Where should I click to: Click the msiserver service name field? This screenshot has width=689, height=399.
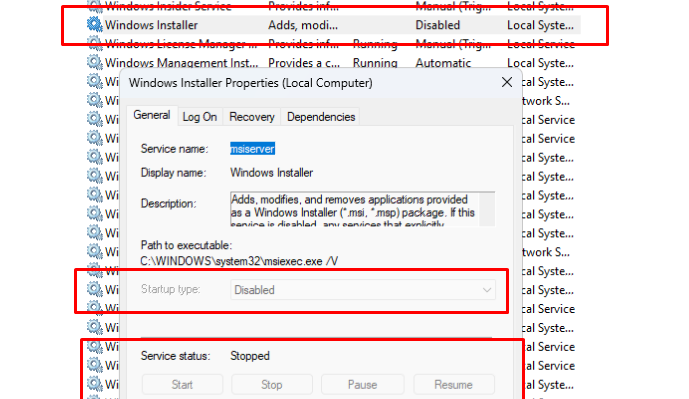coord(252,149)
